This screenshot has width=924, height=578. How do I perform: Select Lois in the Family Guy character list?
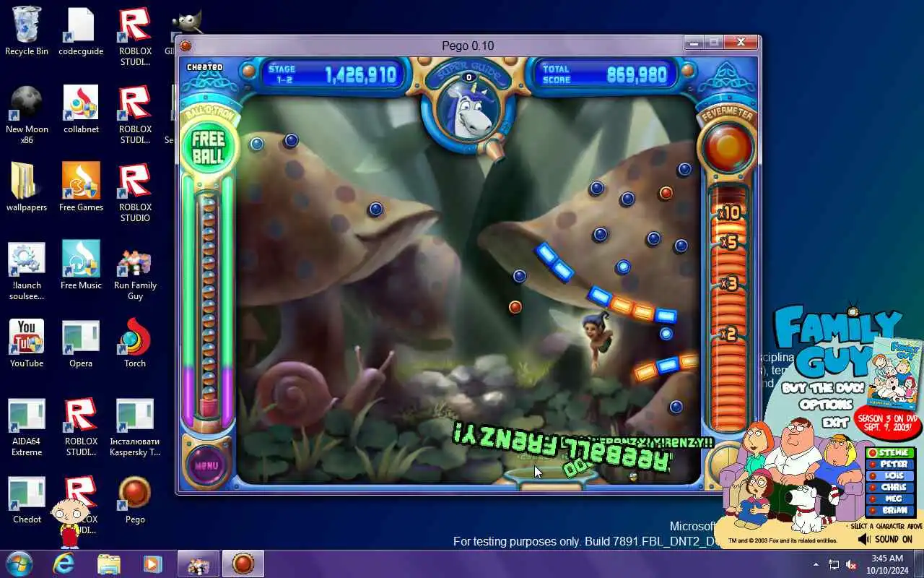pos(889,476)
